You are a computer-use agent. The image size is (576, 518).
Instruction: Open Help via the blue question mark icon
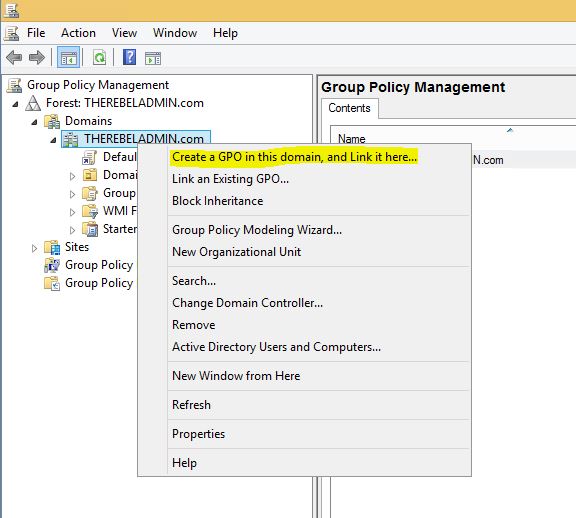(129, 57)
